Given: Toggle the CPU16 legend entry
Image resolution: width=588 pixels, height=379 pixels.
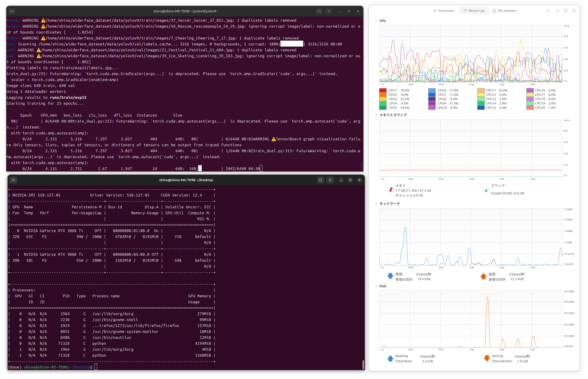Looking at the screenshot, I should coord(541,90).
